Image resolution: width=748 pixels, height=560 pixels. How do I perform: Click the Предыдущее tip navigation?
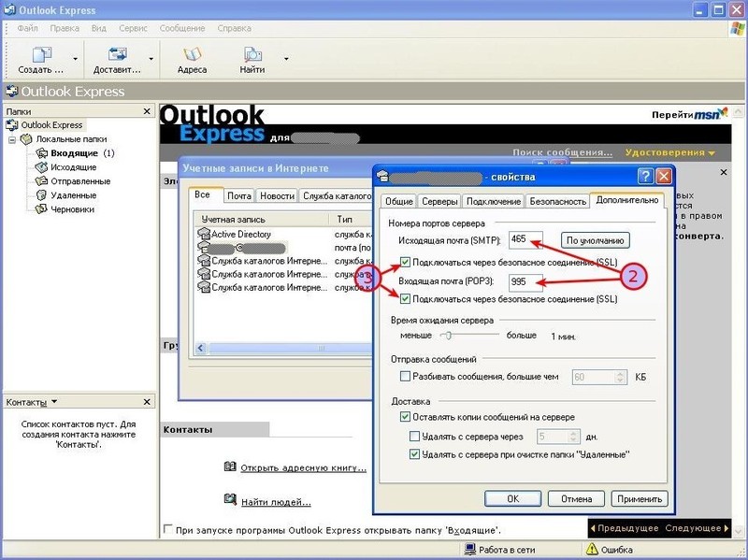(625, 528)
